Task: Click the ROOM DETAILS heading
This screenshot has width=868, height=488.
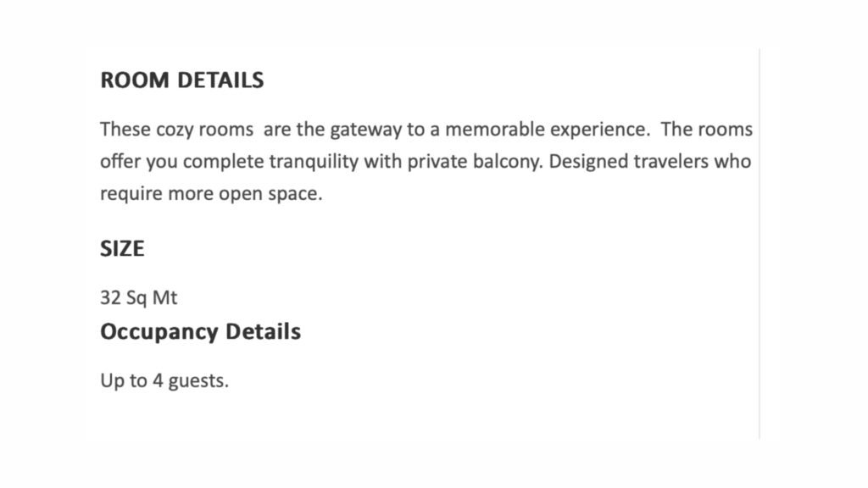Action: click(181, 80)
